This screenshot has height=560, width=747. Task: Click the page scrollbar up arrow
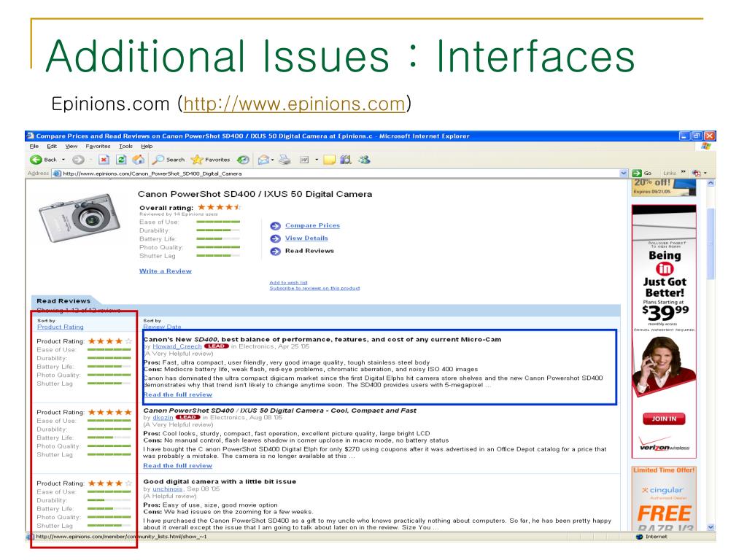pyautogui.click(x=711, y=183)
